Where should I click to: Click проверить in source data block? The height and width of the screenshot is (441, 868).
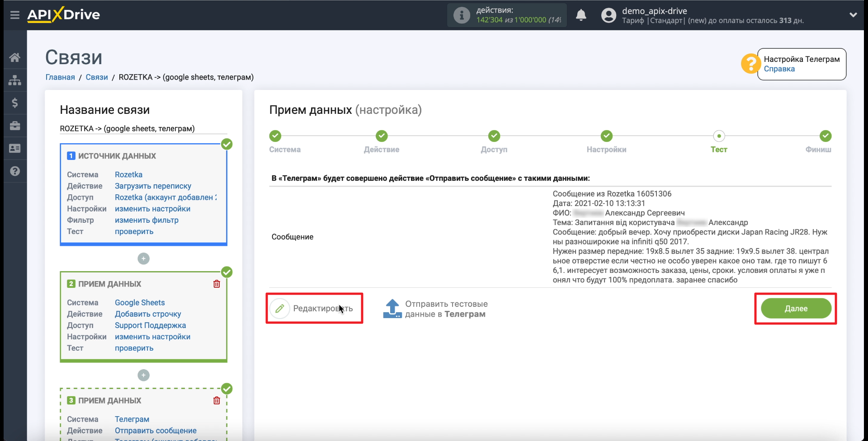pos(134,231)
